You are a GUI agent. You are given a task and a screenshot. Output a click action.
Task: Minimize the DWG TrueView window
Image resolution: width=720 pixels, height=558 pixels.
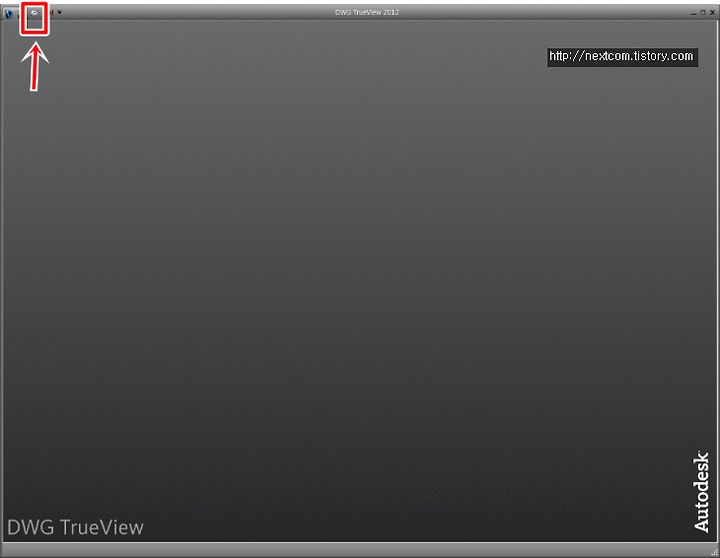tap(693, 13)
